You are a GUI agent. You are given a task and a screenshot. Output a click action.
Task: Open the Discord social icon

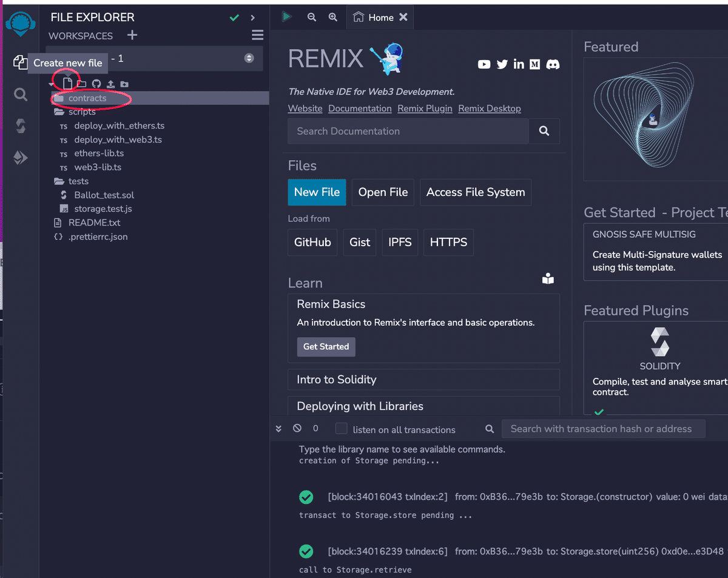[553, 64]
